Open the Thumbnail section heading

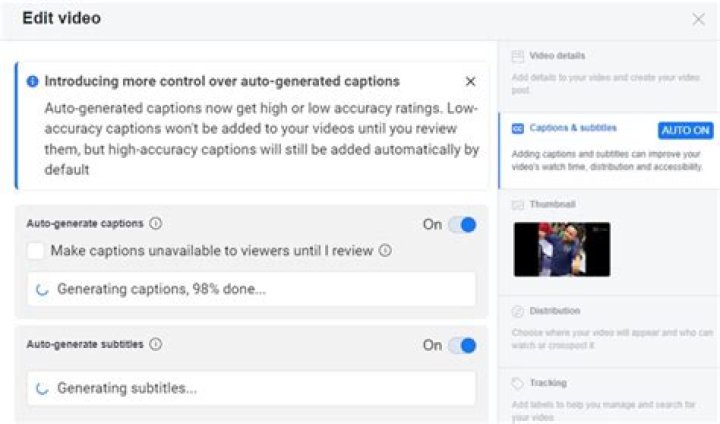[x=551, y=204]
